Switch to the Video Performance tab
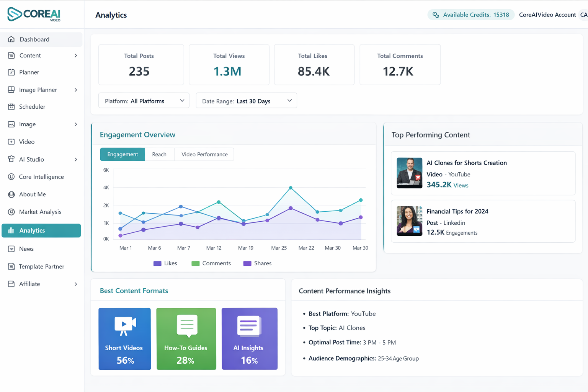 (204, 154)
